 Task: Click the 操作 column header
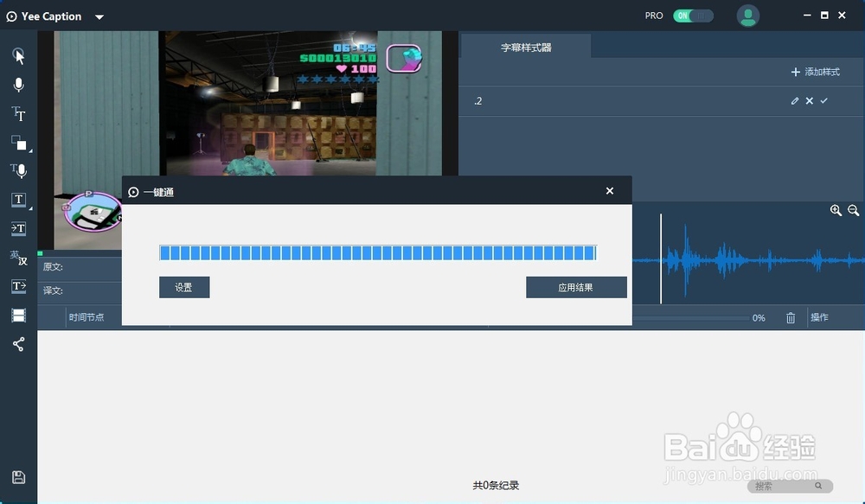pos(819,317)
